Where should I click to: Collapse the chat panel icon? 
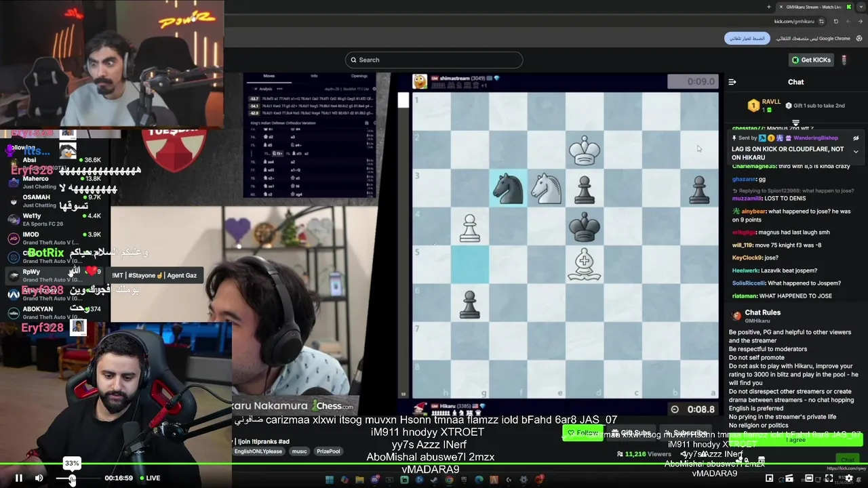click(732, 82)
